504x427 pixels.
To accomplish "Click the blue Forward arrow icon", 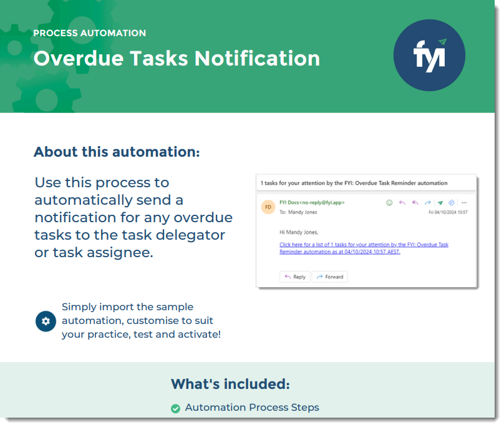I will (427, 203).
